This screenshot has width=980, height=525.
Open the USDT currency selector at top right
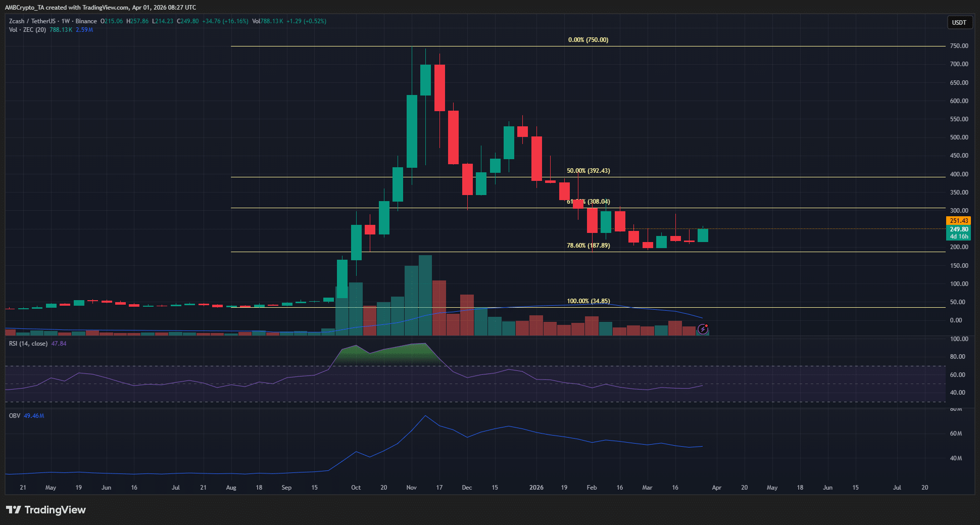pos(959,22)
